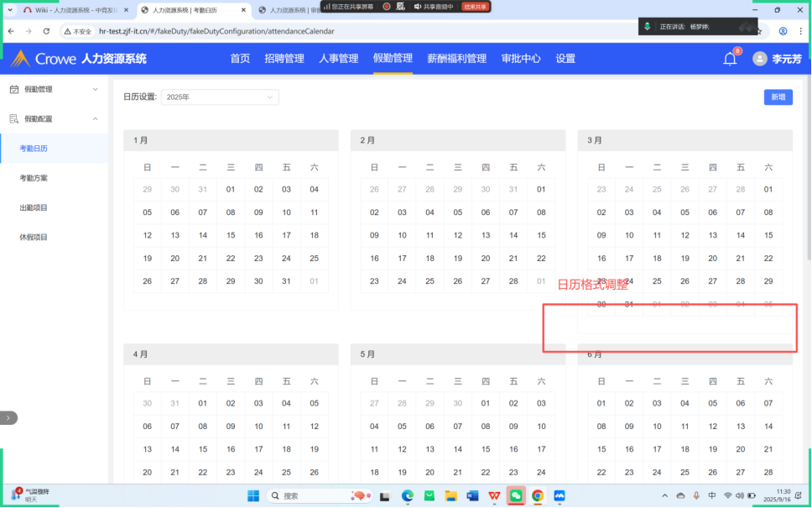Open WPS Office from taskbar
Screen dimensions: 812x508
(x=494, y=496)
